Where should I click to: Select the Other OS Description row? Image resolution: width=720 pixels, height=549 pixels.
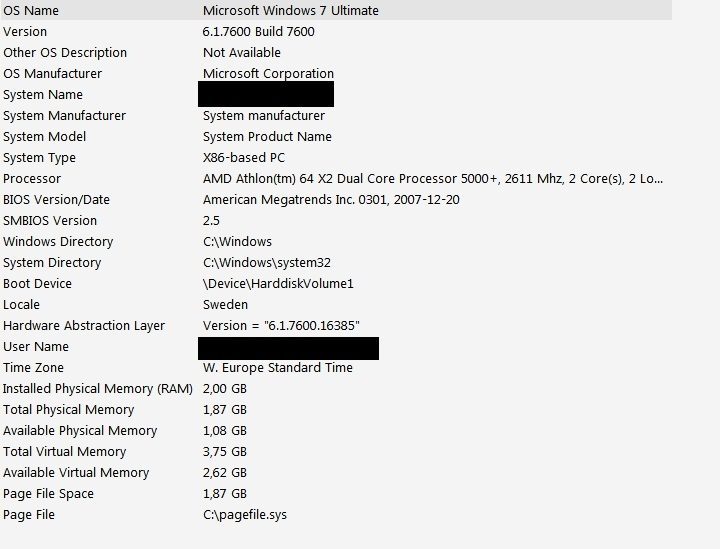[x=65, y=53]
